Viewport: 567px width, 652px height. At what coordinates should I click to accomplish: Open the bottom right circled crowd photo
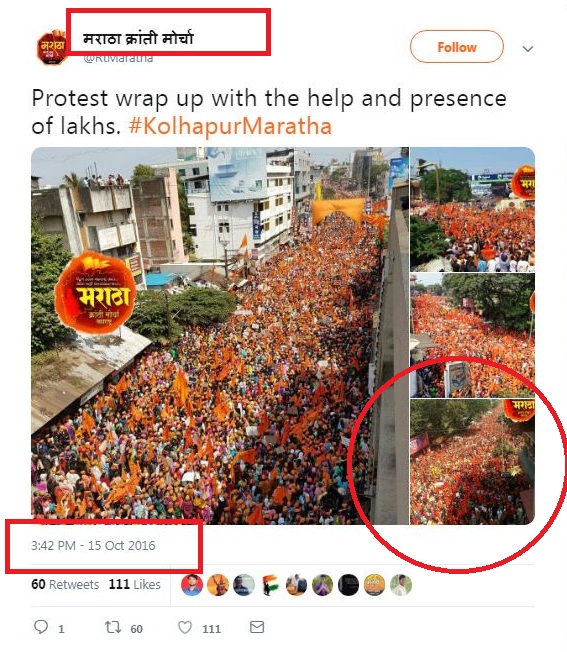tap(473, 462)
